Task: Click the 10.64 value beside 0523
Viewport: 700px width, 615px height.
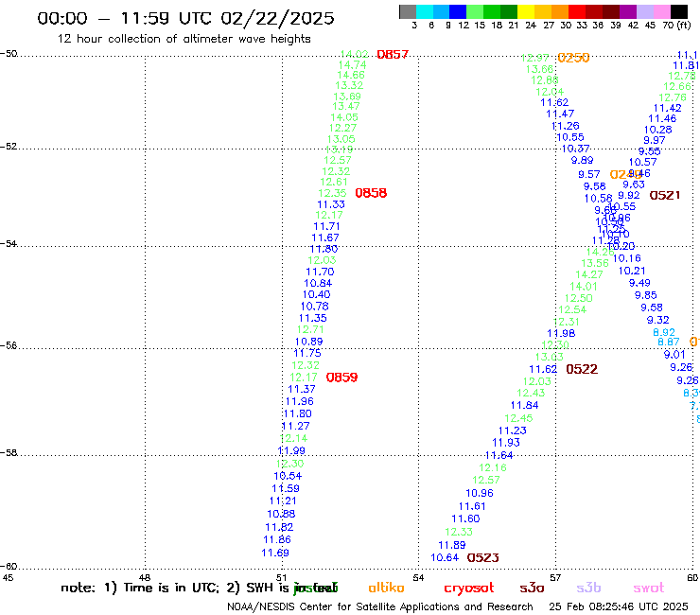Action: pos(445,557)
